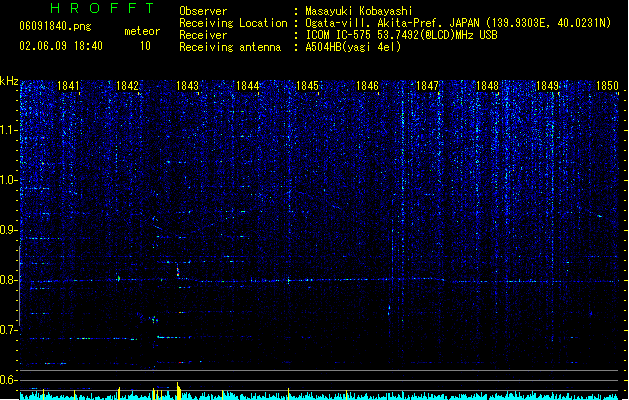Click the 1.1 frequency axis label

pyautogui.click(x=8, y=130)
